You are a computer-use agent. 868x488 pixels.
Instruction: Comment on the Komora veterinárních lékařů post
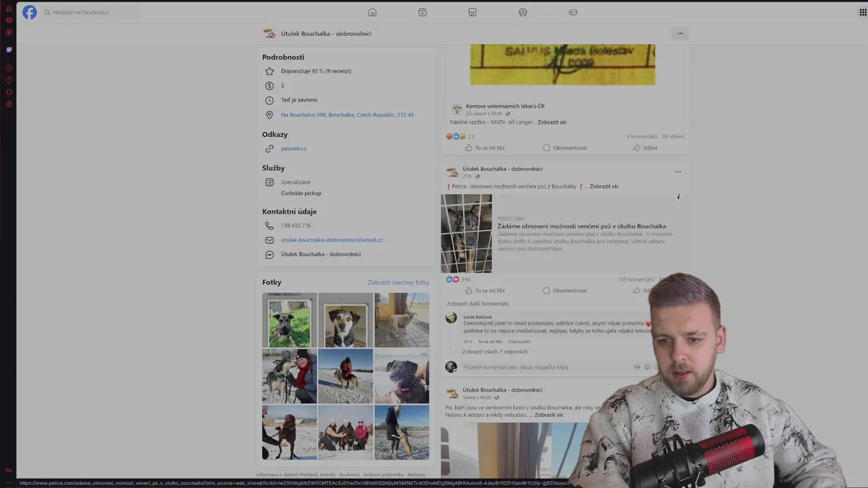click(565, 148)
